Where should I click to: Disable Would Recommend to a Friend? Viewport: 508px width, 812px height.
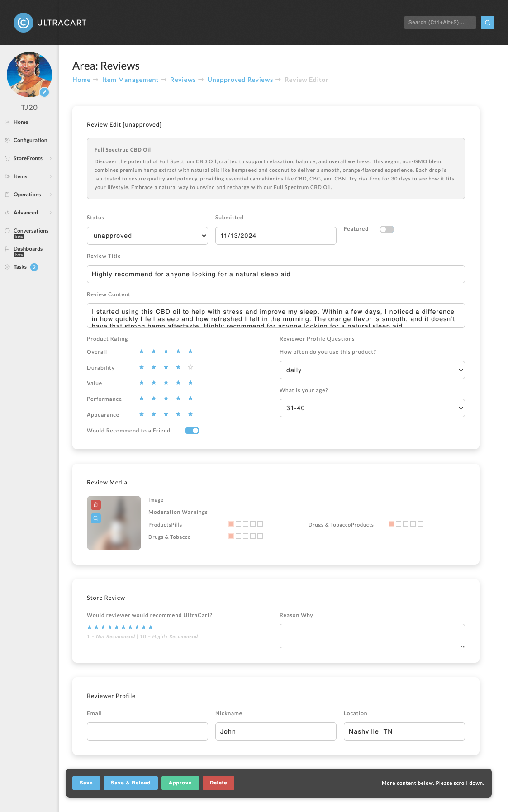pos(192,431)
